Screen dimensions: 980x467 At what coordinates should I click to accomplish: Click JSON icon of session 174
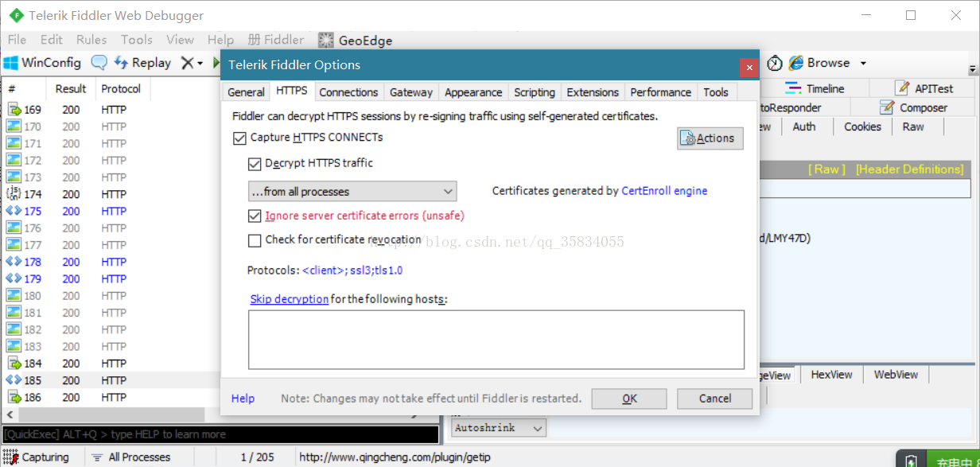14,194
